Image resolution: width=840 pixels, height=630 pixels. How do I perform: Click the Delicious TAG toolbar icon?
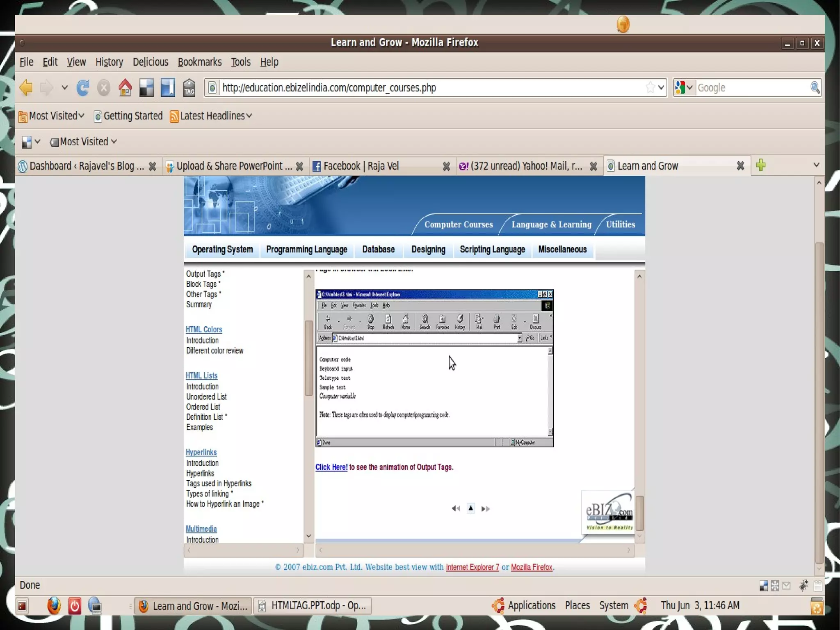(x=189, y=87)
